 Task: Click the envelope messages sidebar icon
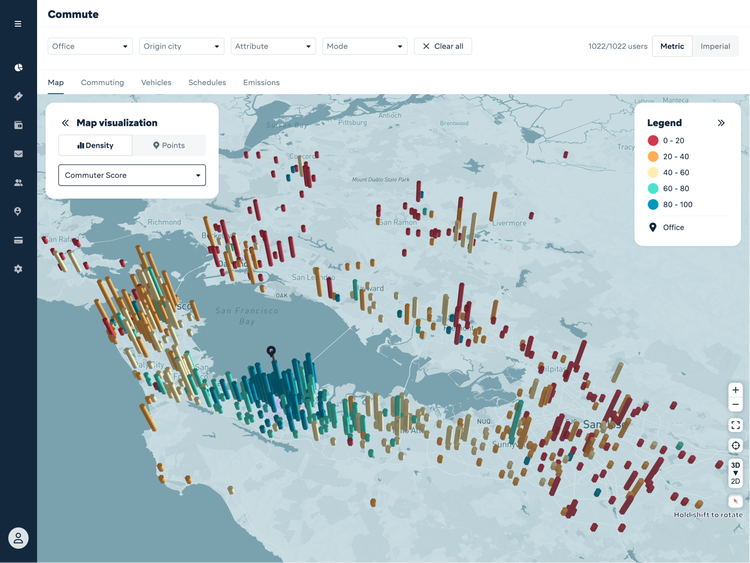pyautogui.click(x=18, y=154)
